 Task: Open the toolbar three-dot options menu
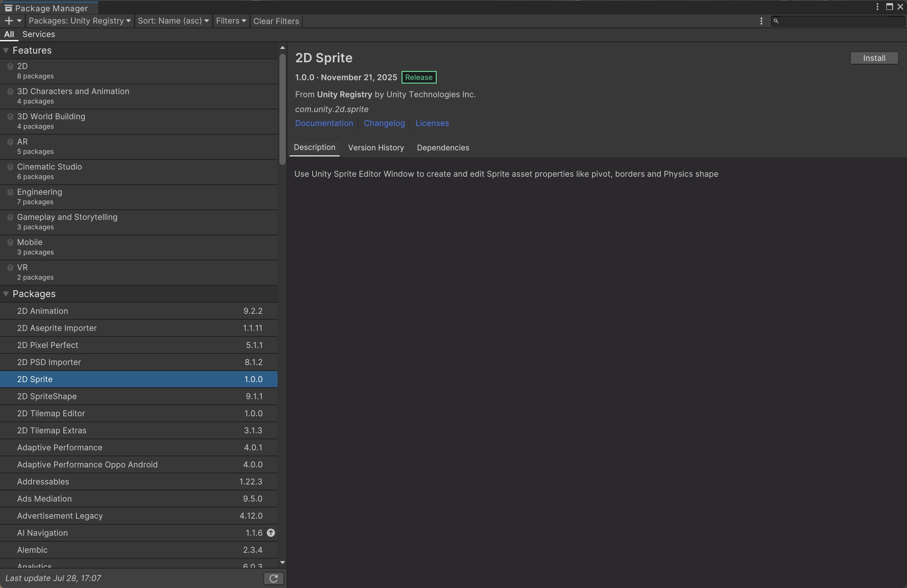tap(761, 21)
